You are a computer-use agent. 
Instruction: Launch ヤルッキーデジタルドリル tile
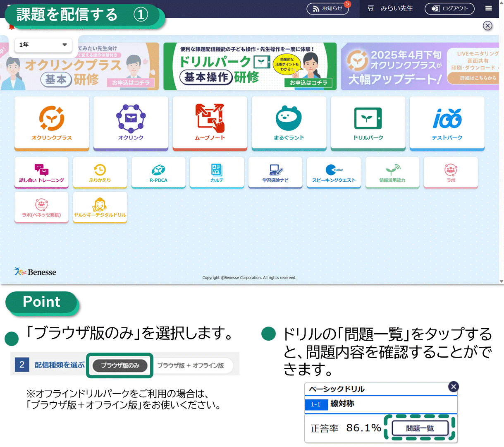(x=100, y=207)
